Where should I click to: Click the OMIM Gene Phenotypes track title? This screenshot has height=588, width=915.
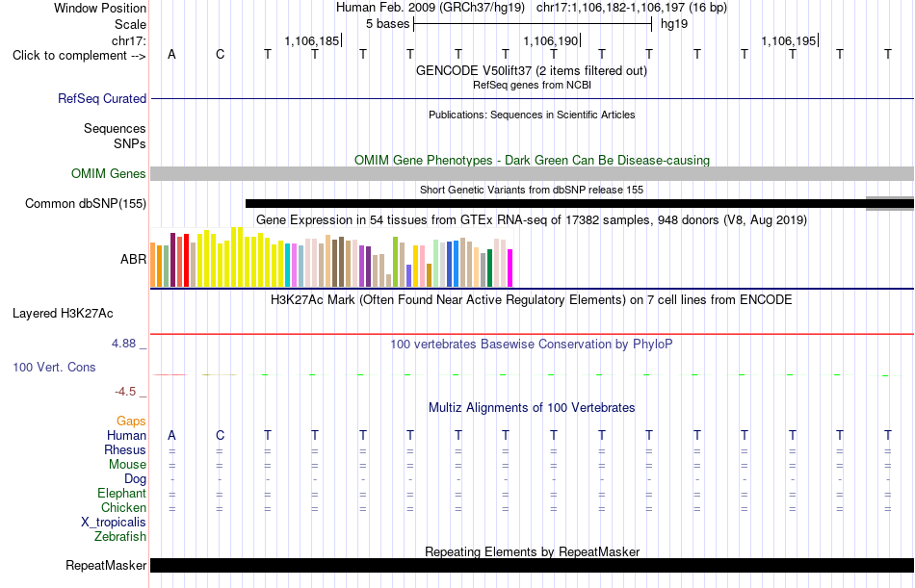pos(532,160)
